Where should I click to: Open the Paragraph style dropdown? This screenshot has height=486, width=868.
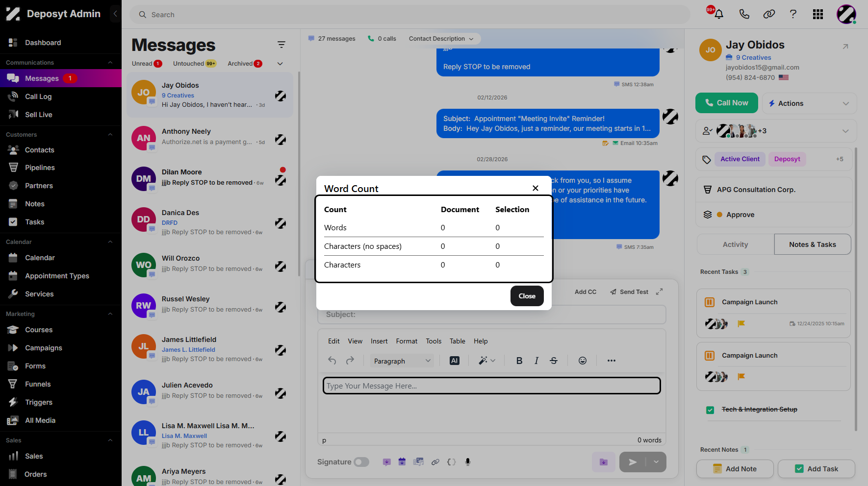402,361
